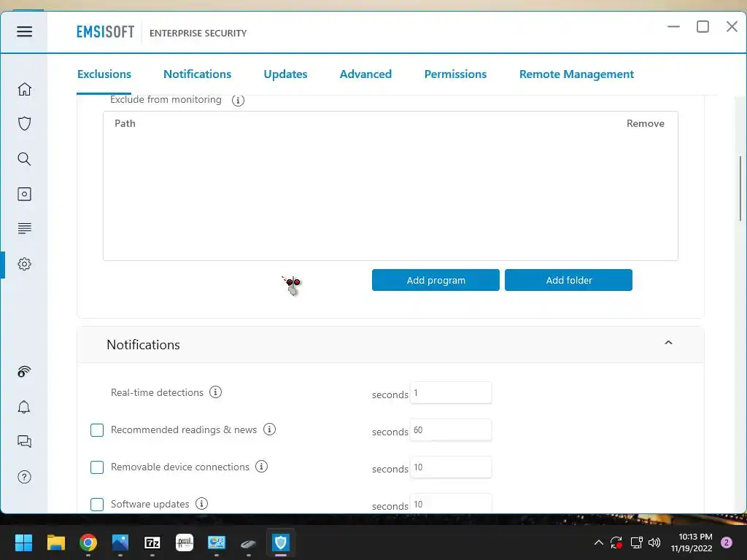Show info for Exclude from monitoring
The image size is (747, 560).
click(238, 101)
